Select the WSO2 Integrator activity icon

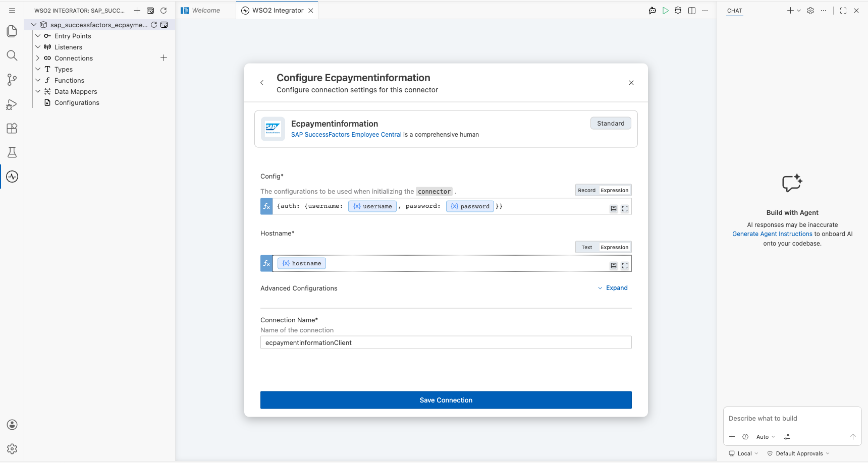(x=12, y=177)
